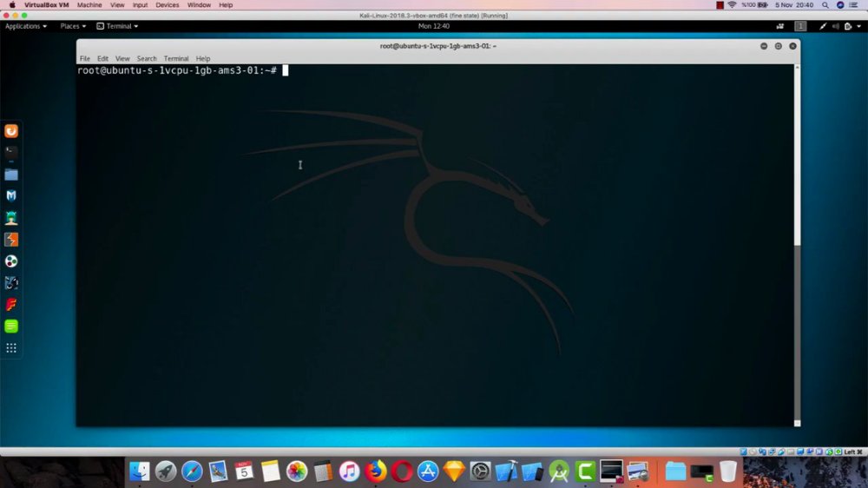Open the Mail stamp icon in macOS Dock
Image resolution: width=868 pixels, height=488 pixels.
click(218, 472)
